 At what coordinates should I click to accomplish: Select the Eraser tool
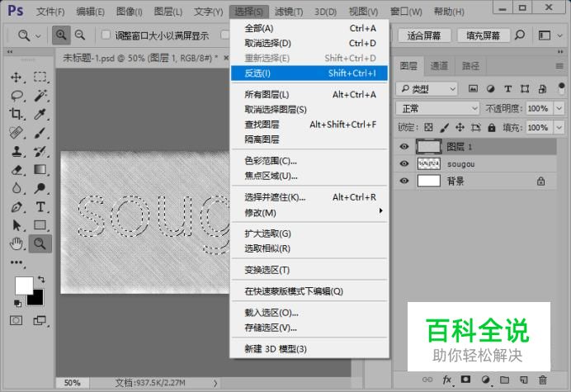pyautogui.click(x=16, y=170)
